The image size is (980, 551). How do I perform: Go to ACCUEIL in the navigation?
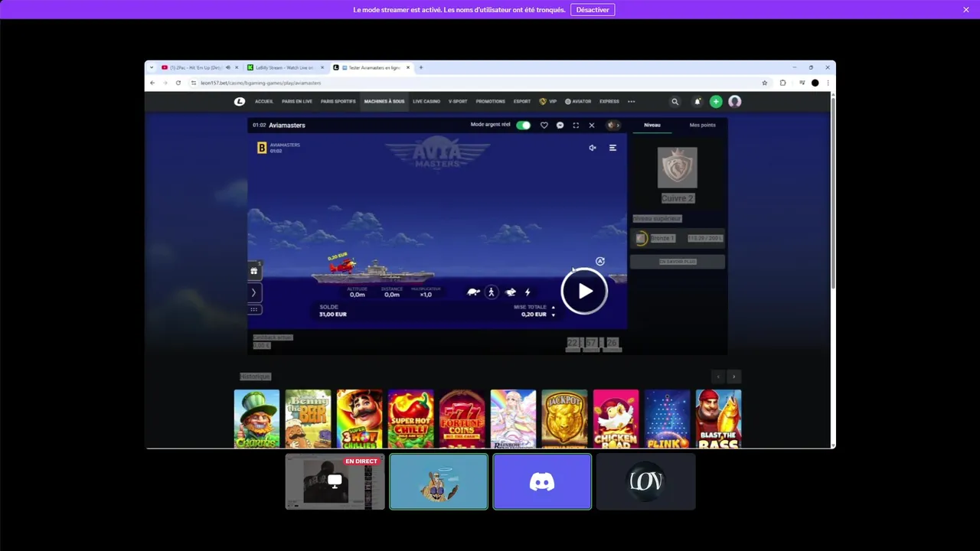pyautogui.click(x=264, y=101)
